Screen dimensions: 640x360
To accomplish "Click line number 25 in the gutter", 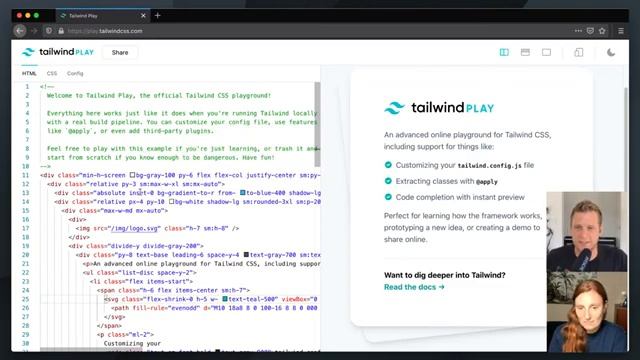I will click(25, 299).
